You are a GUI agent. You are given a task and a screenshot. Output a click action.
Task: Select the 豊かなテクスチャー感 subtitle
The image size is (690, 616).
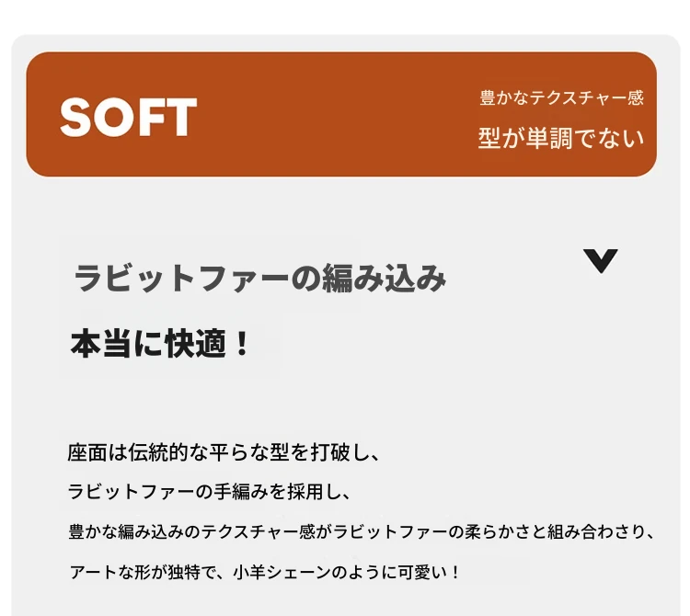561,97
